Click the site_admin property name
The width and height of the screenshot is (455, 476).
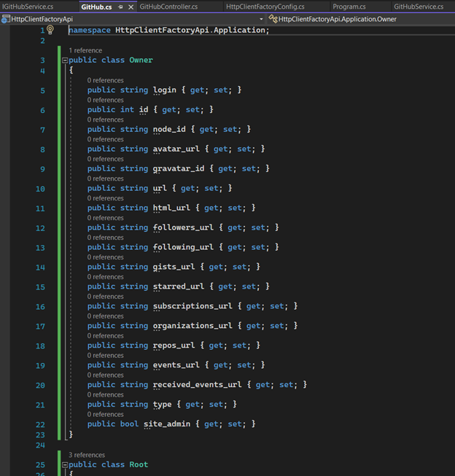[167, 424]
